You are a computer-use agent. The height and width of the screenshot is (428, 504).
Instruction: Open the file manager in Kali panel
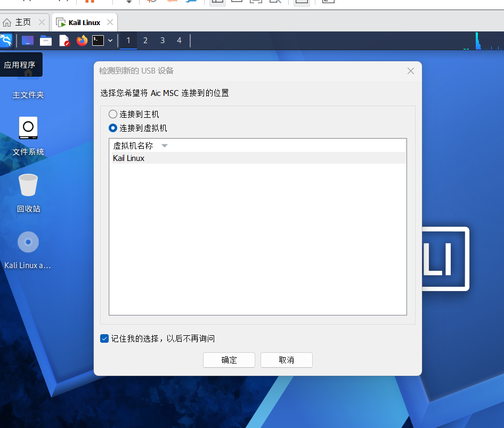[46, 41]
